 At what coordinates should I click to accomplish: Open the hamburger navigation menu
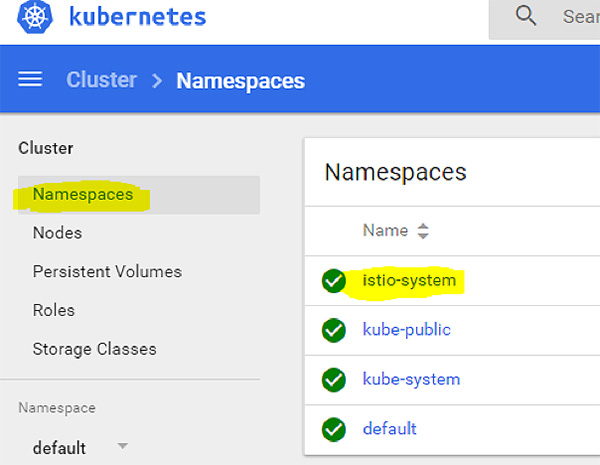coord(31,80)
